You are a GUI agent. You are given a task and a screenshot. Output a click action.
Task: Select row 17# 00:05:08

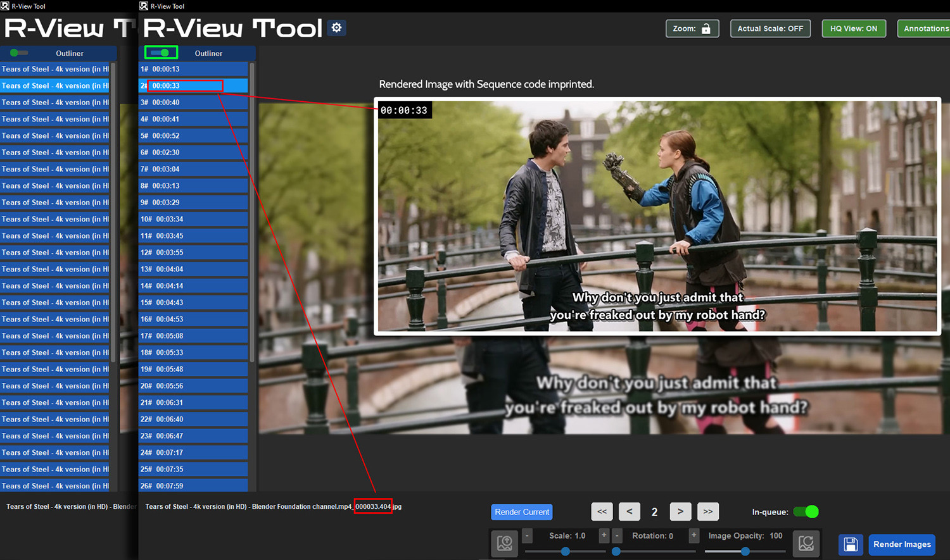[x=193, y=335]
